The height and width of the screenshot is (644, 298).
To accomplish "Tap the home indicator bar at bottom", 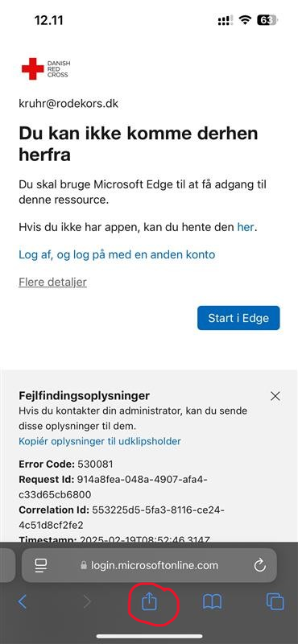I will click(x=149, y=636).
